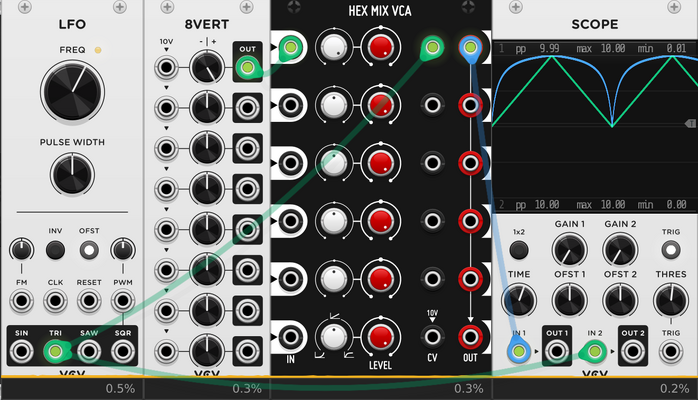Screen dimensions: 698x400
Task: Click the Scope TRIG input jack
Action: coord(671,352)
